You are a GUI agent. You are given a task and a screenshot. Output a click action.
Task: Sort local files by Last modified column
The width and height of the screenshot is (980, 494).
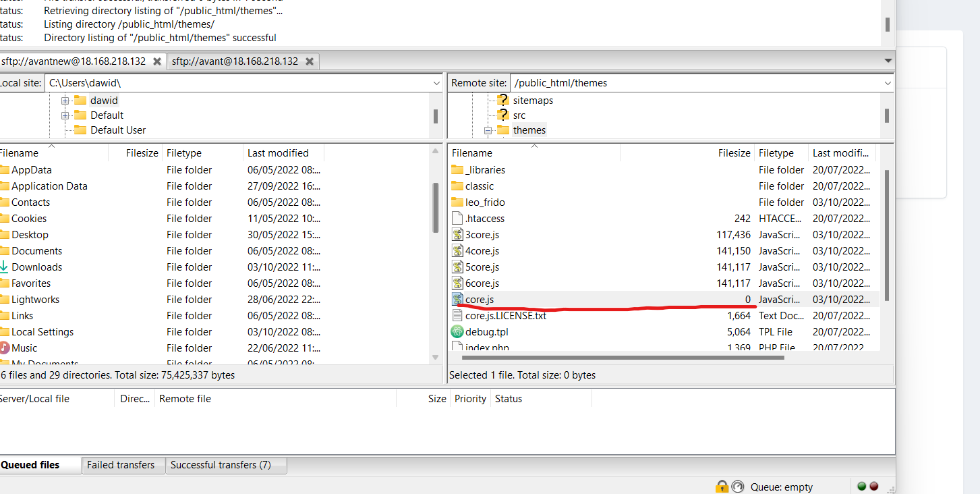(283, 153)
